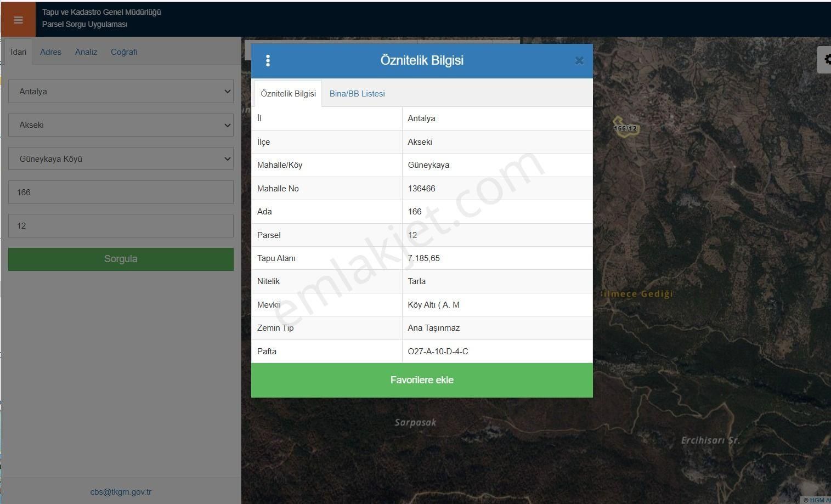Switch to the İdari tab
The image size is (831, 504).
19,52
